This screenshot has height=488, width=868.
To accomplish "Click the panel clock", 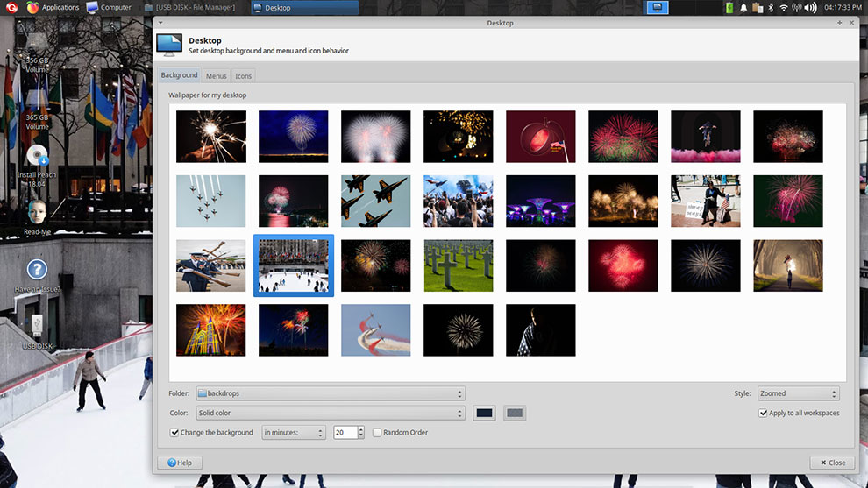I will tap(843, 7).
